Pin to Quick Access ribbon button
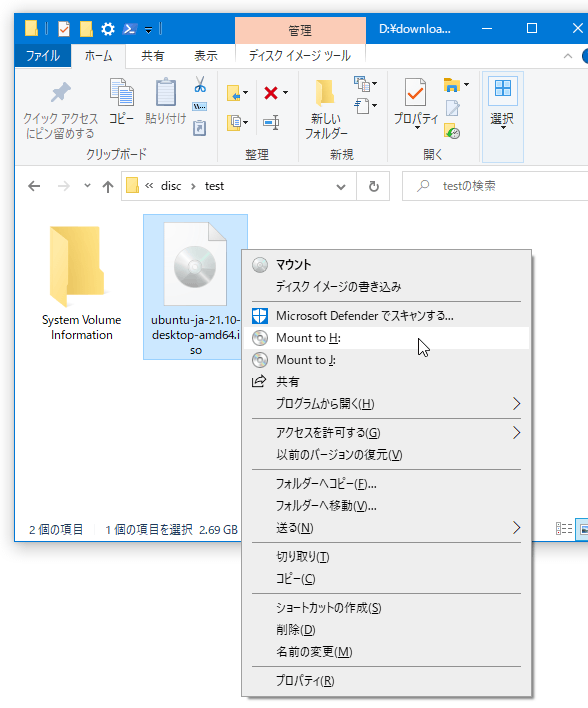The height and width of the screenshot is (708, 588). pos(60,110)
